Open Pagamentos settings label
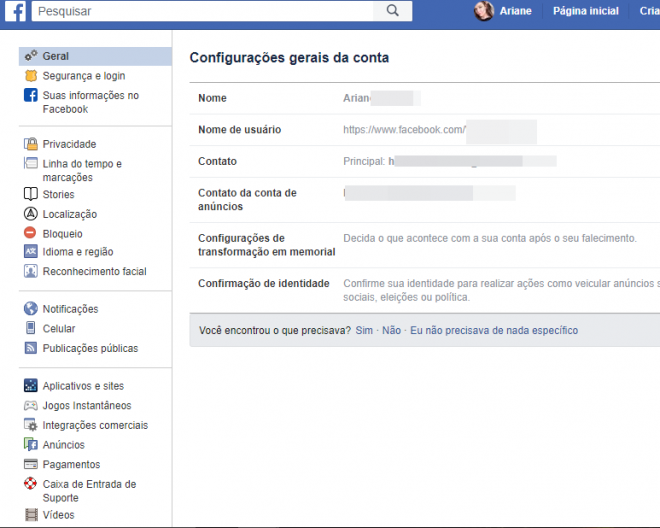This screenshot has width=660, height=528. [x=72, y=464]
